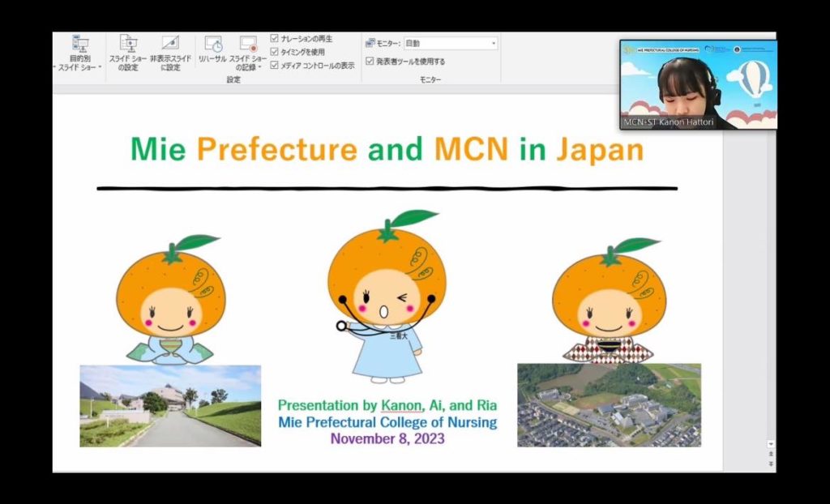Select the orange mascot in blue kimono

pos(170,300)
